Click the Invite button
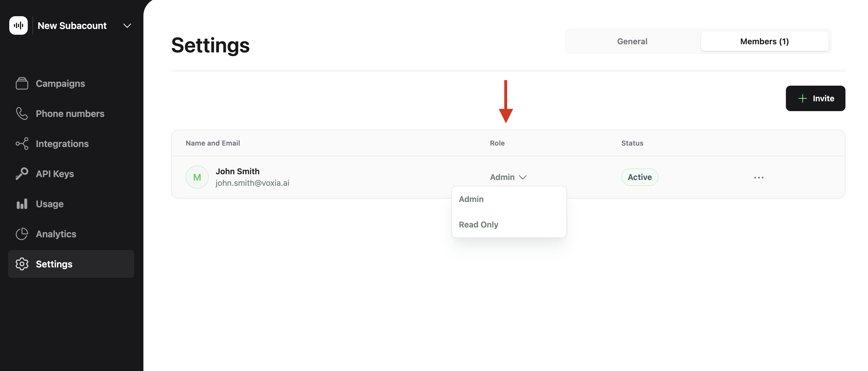The image size is (868, 371). (815, 98)
